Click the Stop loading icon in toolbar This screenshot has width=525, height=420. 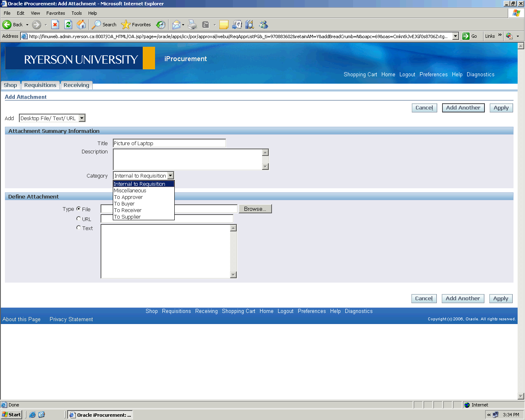[55, 25]
